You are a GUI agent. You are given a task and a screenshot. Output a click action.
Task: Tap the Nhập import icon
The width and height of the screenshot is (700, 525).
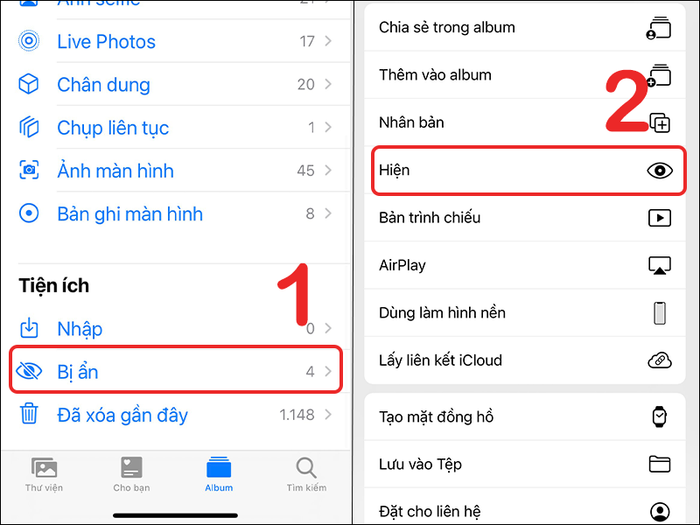coord(29,328)
